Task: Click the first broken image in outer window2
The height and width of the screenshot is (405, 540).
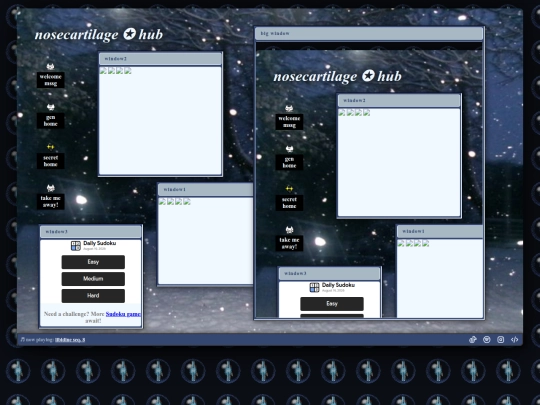Action: [x=103, y=71]
